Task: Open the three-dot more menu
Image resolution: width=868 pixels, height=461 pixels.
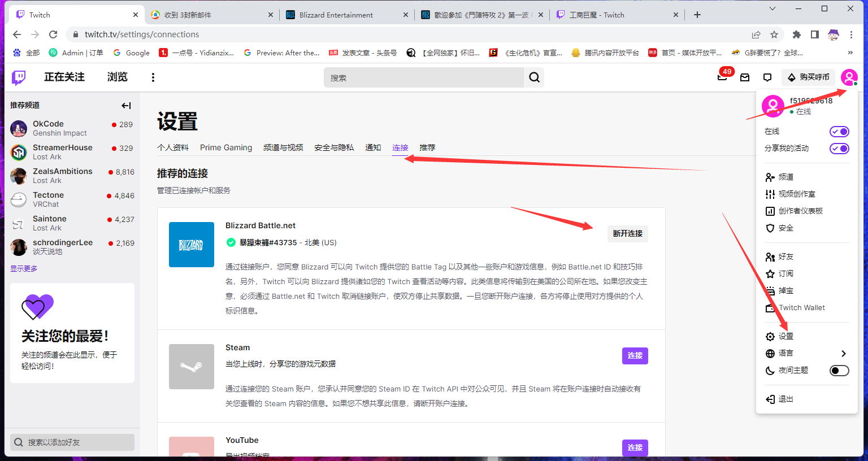Action: coord(153,77)
